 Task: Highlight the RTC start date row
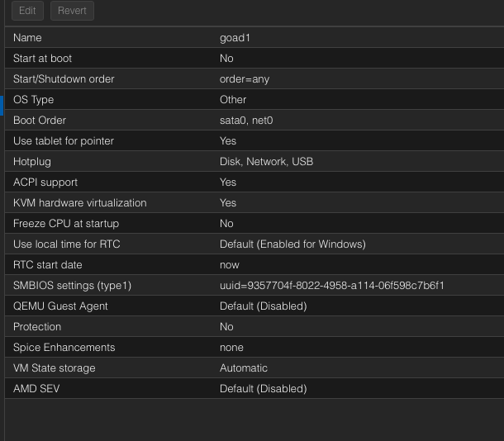pos(248,265)
